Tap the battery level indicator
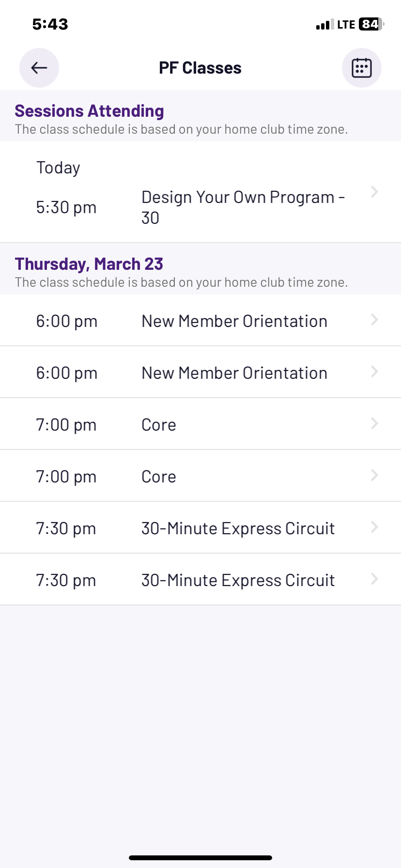401x868 pixels. point(370,24)
